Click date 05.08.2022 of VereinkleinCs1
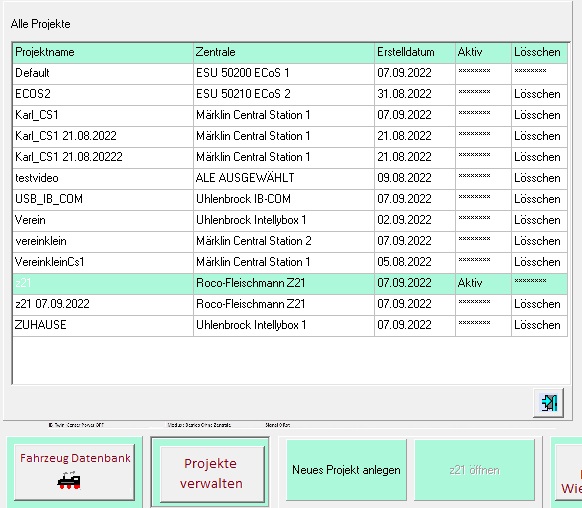This screenshot has width=582, height=508. [415, 262]
